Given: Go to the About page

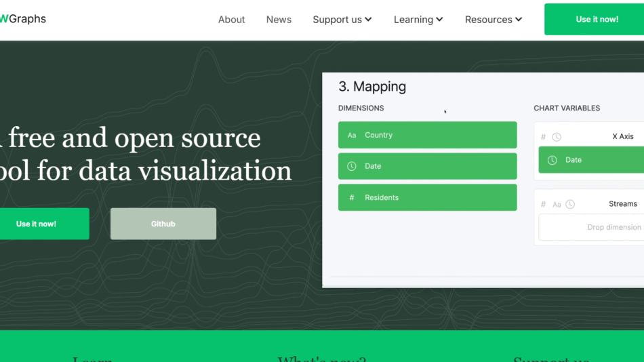Looking at the screenshot, I should (231, 20).
